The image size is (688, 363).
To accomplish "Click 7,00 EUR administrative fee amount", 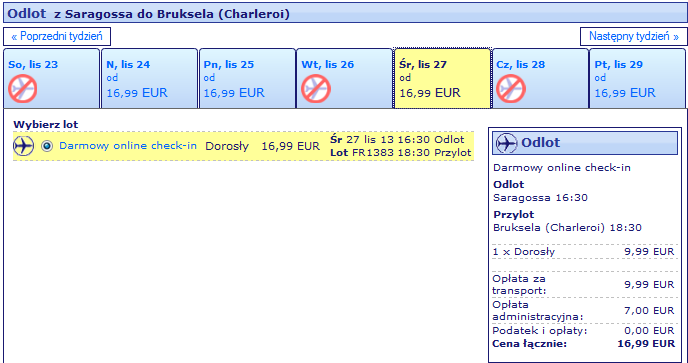I will pyautogui.click(x=649, y=310).
